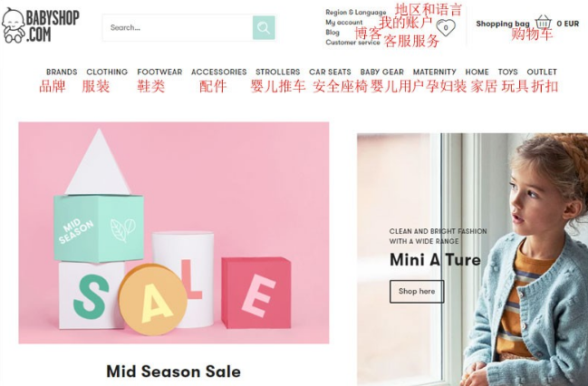588x386 pixels.
Task: Open the Car Seats menu
Action: coord(330,72)
